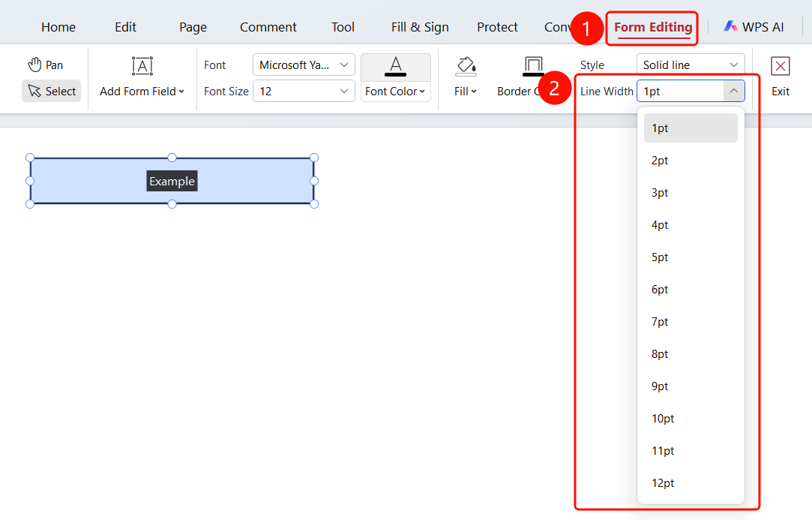Select 7pt line width
This screenshot has height=520, width=812.
coord(691,321)
